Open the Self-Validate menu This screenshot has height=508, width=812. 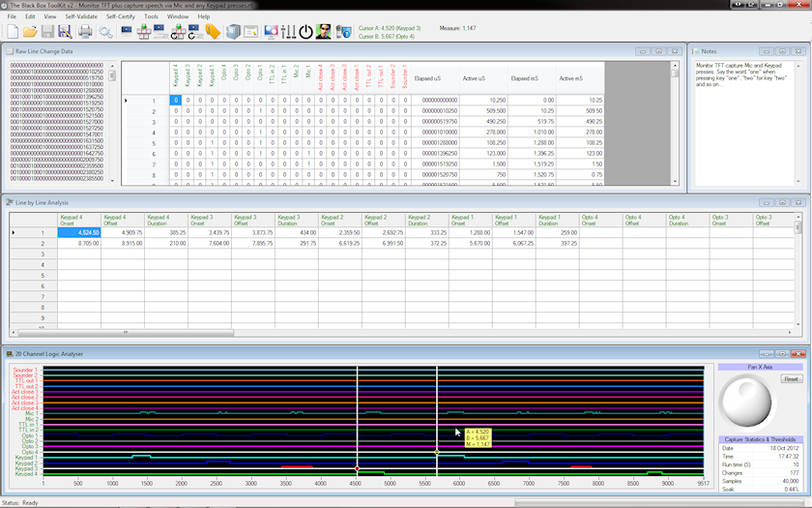pos(80,16)
